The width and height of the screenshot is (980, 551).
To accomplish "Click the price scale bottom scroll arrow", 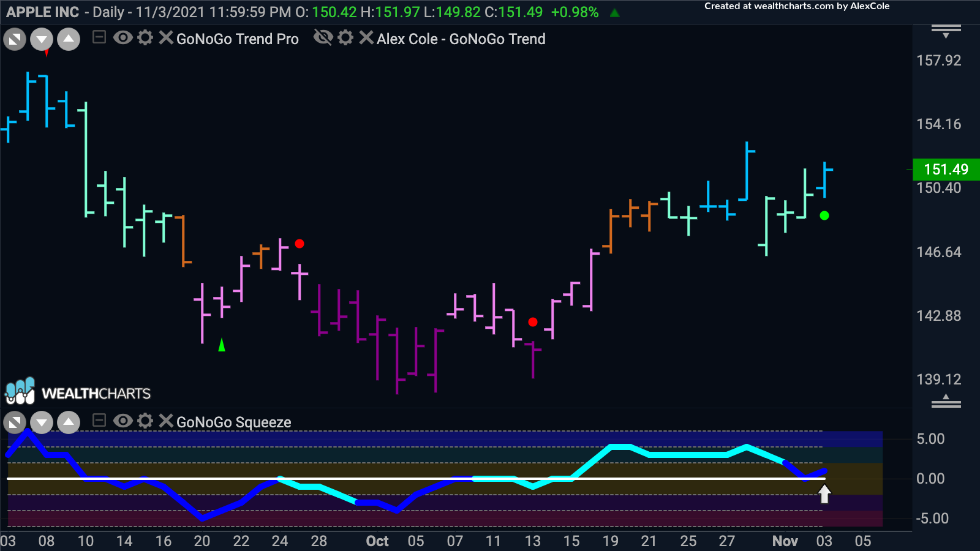I will pyautogui.click(x=946, y=402).
